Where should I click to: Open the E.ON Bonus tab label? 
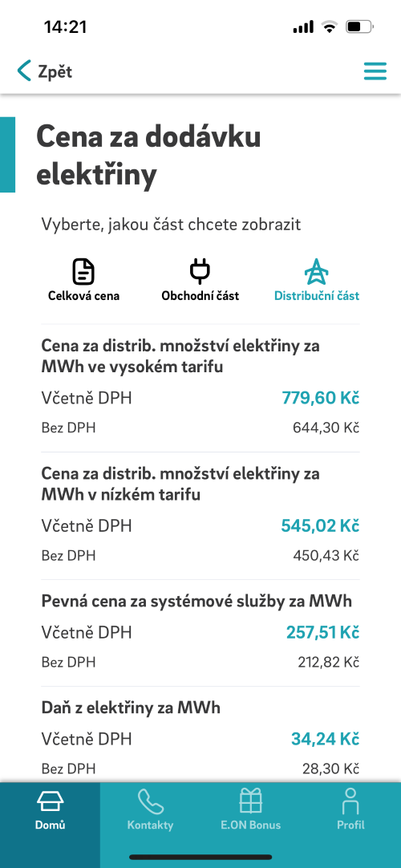coord(250,825)
